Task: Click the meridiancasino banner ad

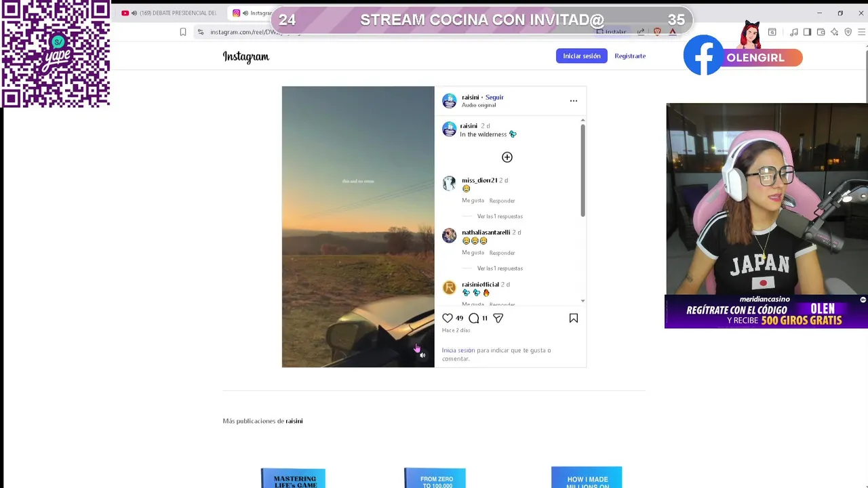Action: [x=766, y=312]
